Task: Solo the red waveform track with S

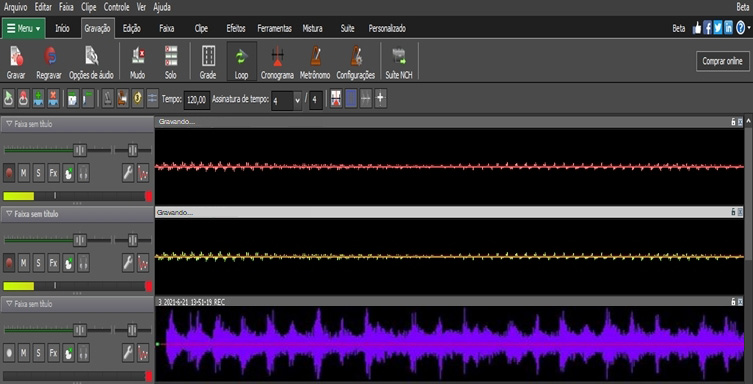Action: point(38,173)
